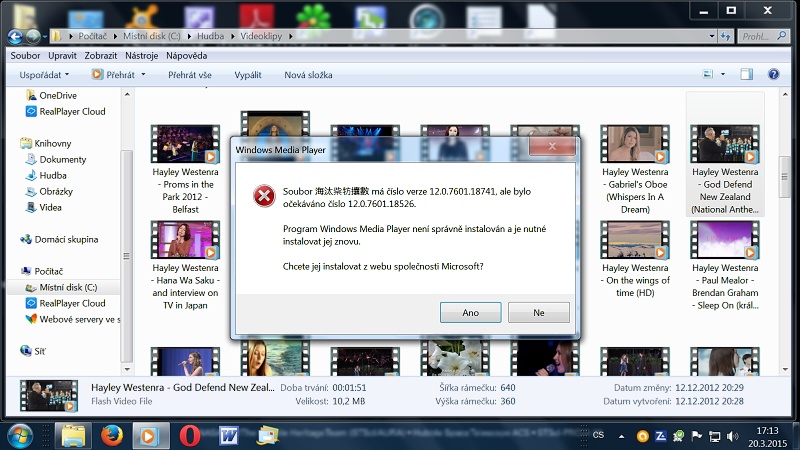Select Proms in the Park 2012 video
This screenshot has width=800, height=450.
click(185, 169)
